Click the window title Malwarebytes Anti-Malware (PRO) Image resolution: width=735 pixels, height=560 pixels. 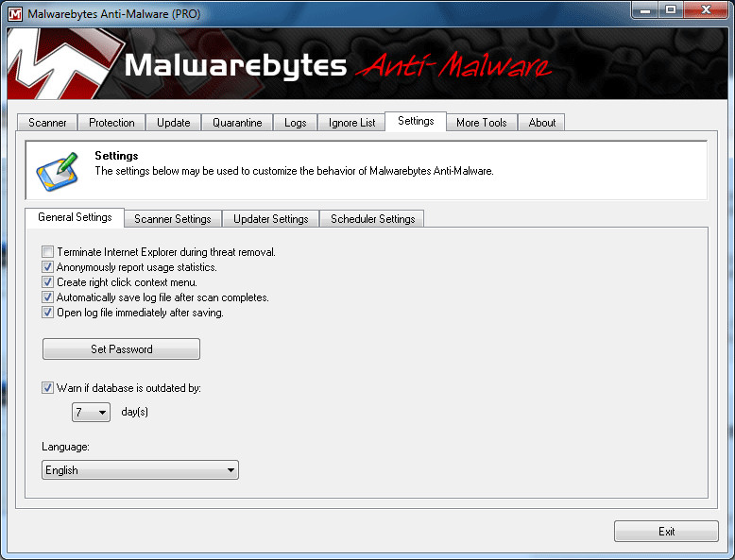(114, 14)
